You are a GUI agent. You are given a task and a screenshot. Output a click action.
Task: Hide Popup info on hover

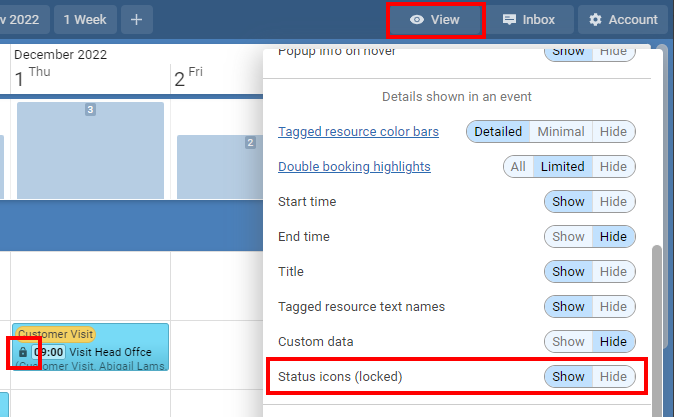click(x=613, y=51)
